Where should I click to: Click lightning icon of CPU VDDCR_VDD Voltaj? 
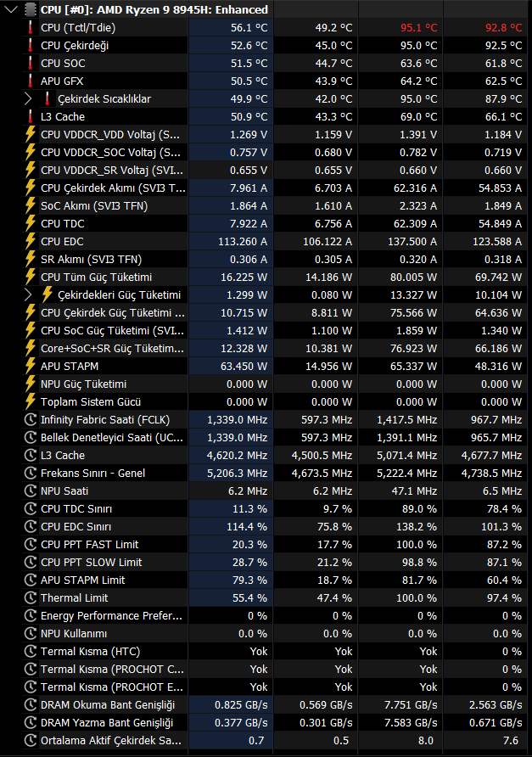coord(30,134)
